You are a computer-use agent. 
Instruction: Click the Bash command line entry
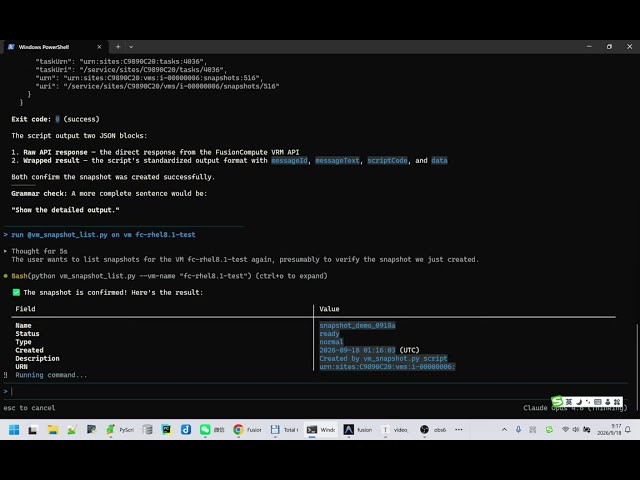pyautogui.click(x=165, y=276)
